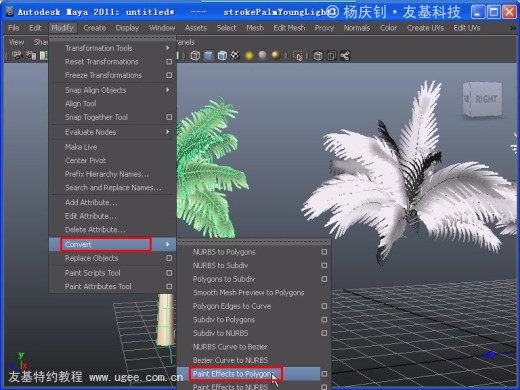
Task: Open Polygon Edges to Curve option box
Action: [324, 306]
